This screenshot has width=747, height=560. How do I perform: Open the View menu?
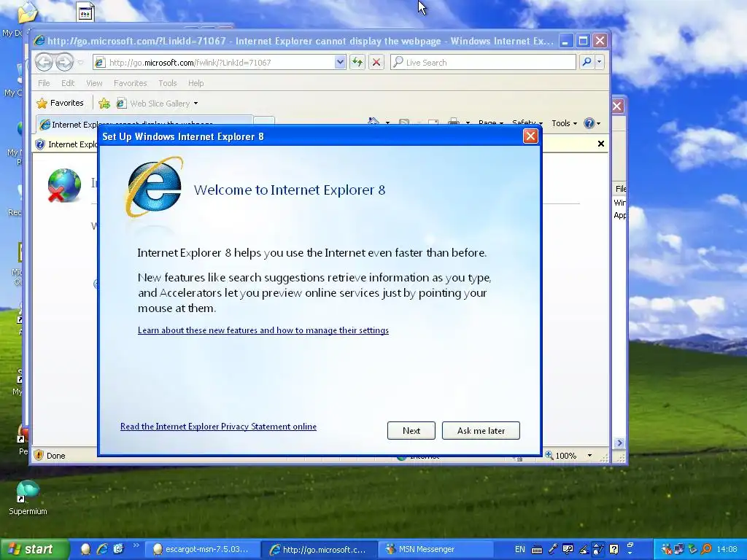coord(94,83)
